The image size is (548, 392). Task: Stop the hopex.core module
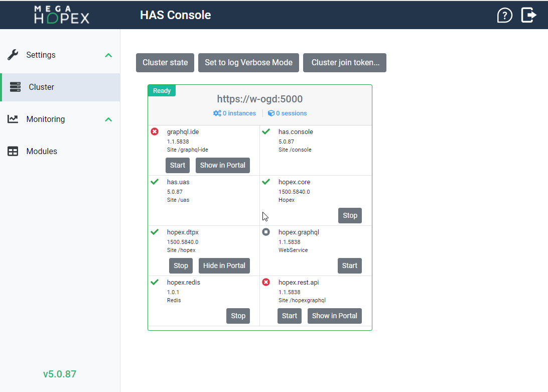350,215
